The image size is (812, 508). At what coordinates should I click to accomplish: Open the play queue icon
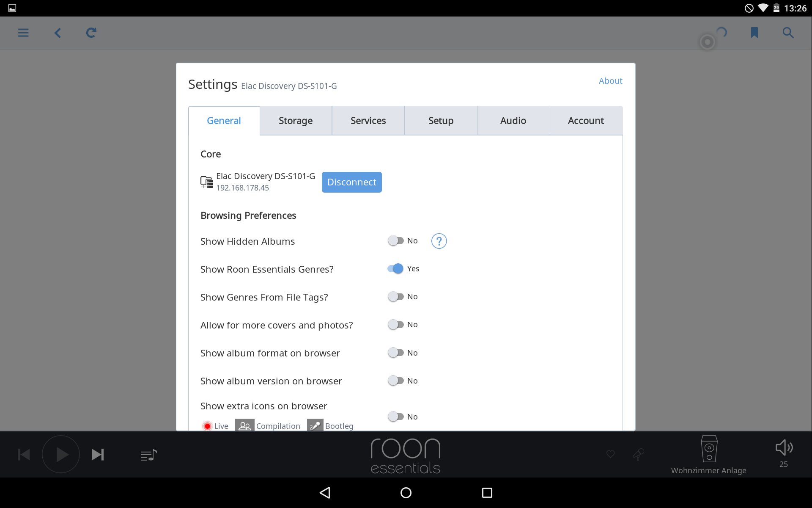coord(148,455)
